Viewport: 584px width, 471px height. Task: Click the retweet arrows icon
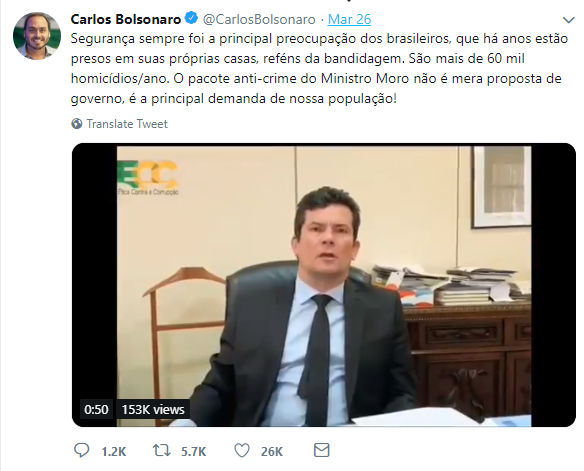162,451
